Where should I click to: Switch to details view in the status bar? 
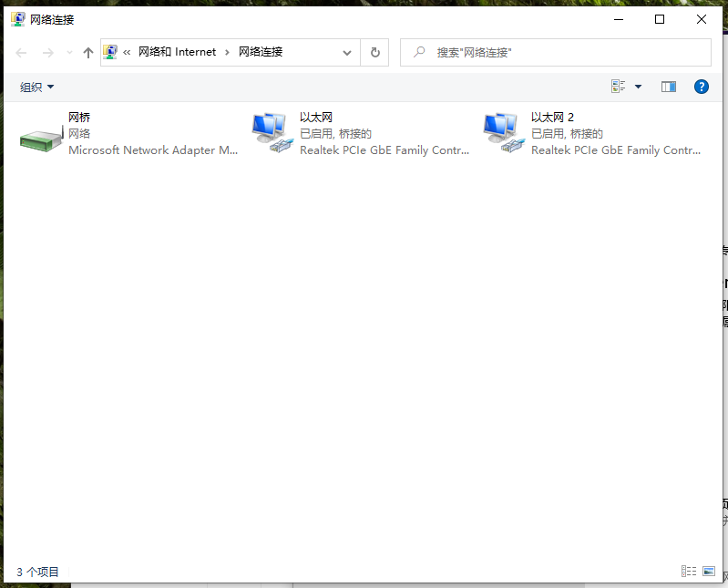689,572
